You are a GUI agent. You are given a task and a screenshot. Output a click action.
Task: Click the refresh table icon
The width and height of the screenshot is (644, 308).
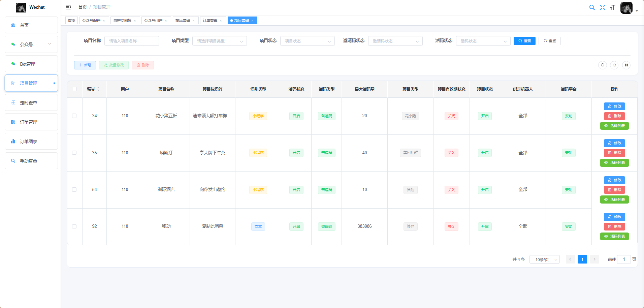614,65
